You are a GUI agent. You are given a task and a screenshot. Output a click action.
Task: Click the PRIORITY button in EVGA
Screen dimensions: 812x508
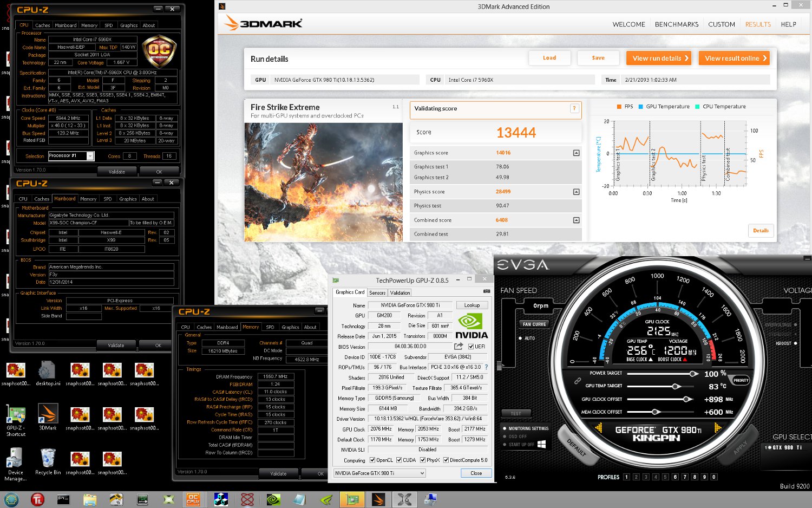[741, 380]
